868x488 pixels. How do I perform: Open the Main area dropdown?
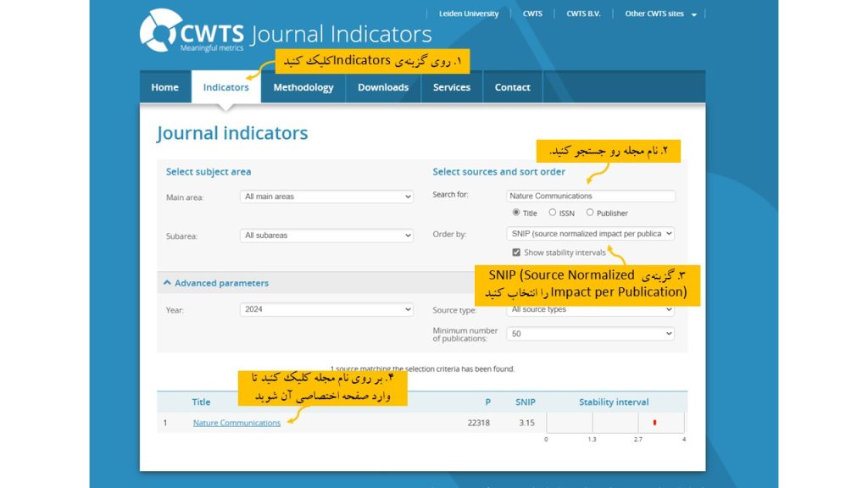326,196
